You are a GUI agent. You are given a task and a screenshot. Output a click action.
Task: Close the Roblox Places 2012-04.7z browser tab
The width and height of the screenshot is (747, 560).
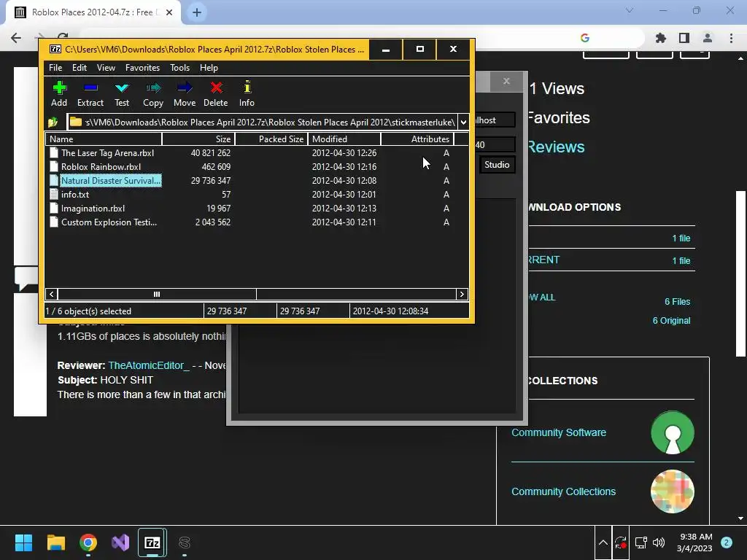coord(169,12)
